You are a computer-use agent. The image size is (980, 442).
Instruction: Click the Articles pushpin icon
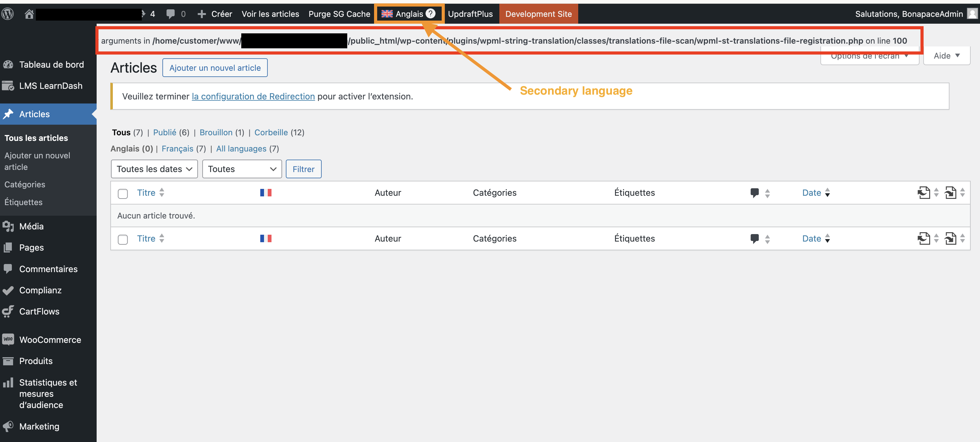tap(8, 114)
